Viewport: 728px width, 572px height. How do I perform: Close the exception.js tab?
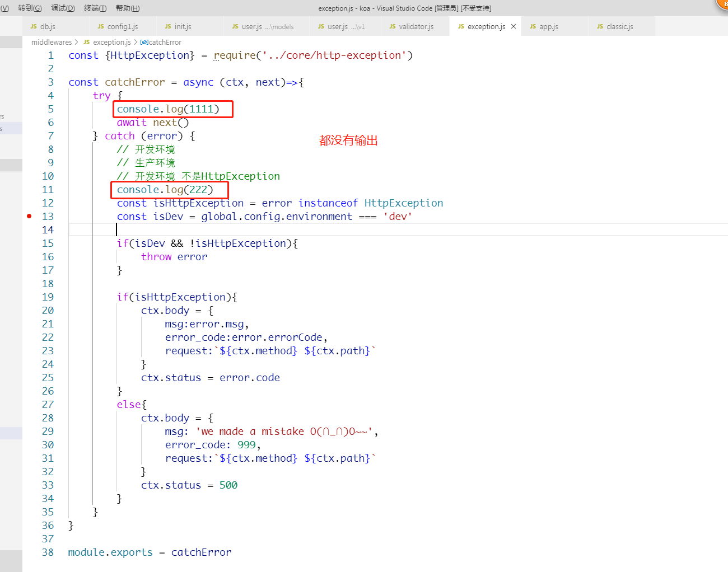[514, 26]
